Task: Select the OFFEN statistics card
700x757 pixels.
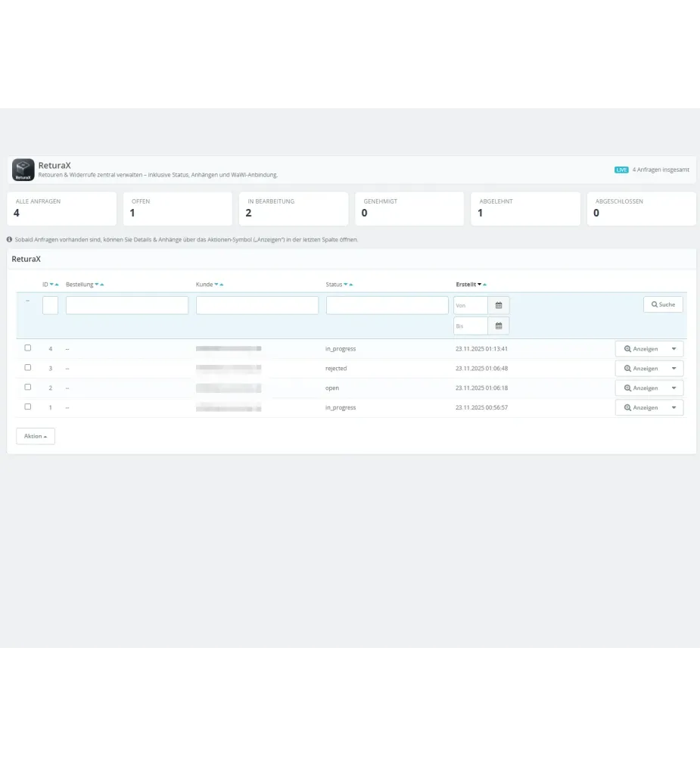Action: coord(177,208)
